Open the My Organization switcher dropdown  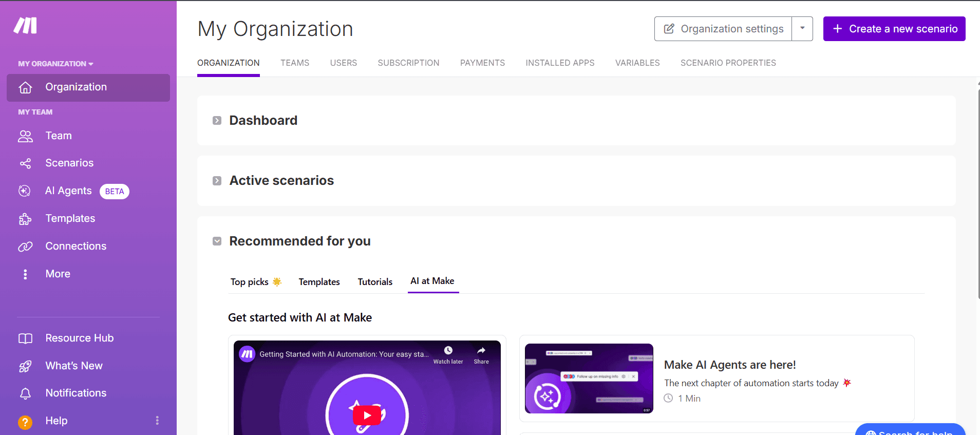pyautogui.click(x=55, y=64)
